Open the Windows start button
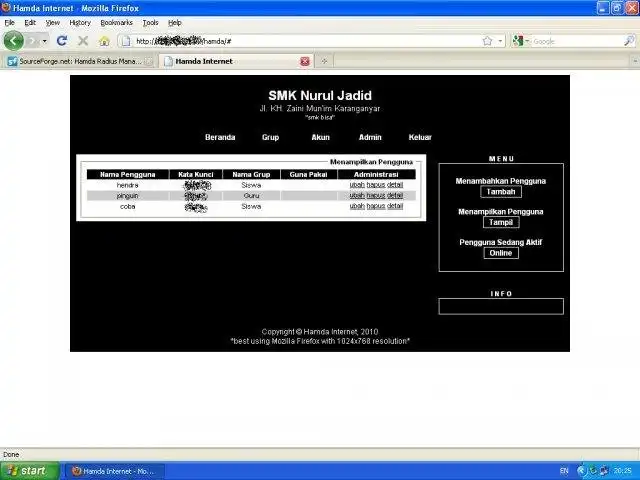Image resolution: width=640 pixels, height=480 pixels. coord(29,471)
